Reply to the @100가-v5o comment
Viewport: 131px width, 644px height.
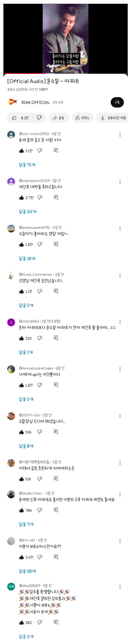56,432
